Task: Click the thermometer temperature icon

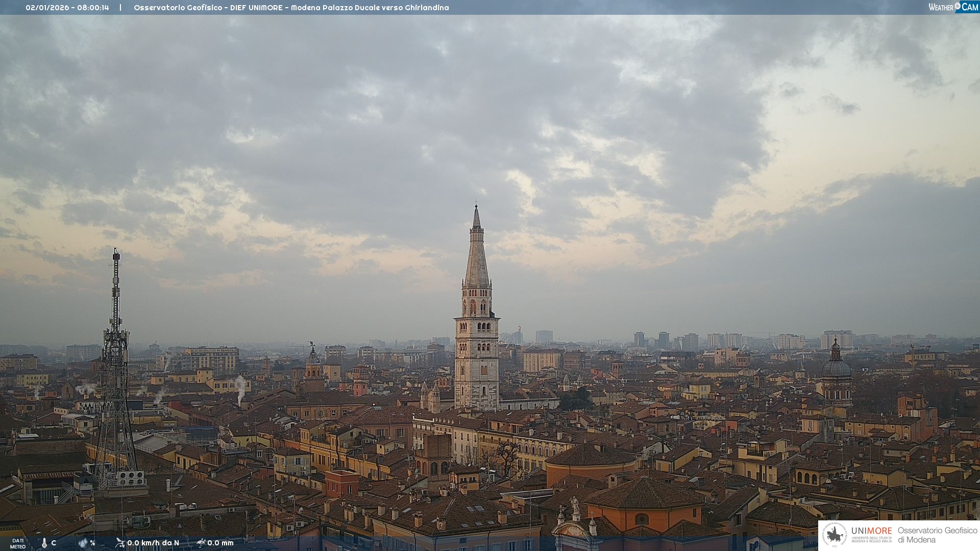Action: pos(44,543)
